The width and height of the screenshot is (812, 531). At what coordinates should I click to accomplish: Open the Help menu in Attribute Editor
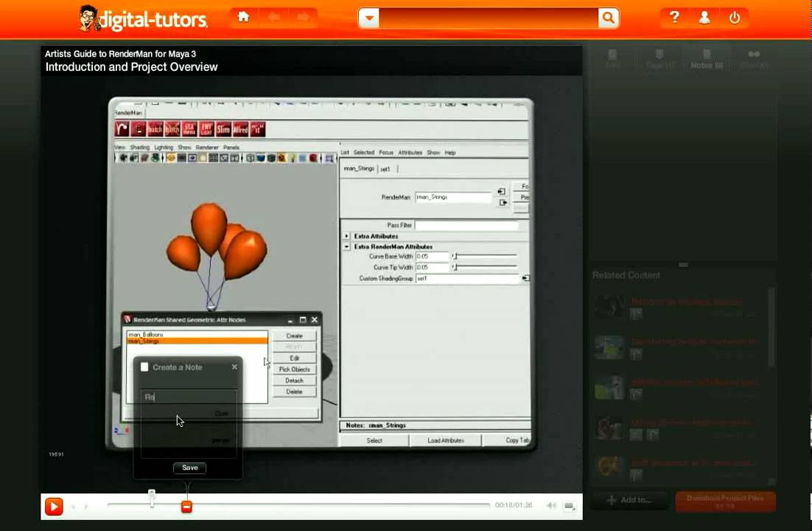click(x=450, y=153)
